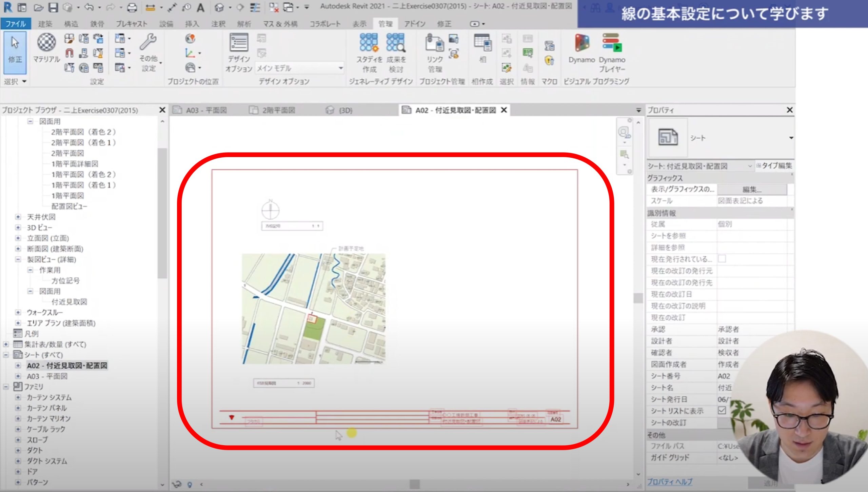Toggle the 現在発行されている checkbox
Viewport: 868px width, 492px height.
(x=722, y=259)
